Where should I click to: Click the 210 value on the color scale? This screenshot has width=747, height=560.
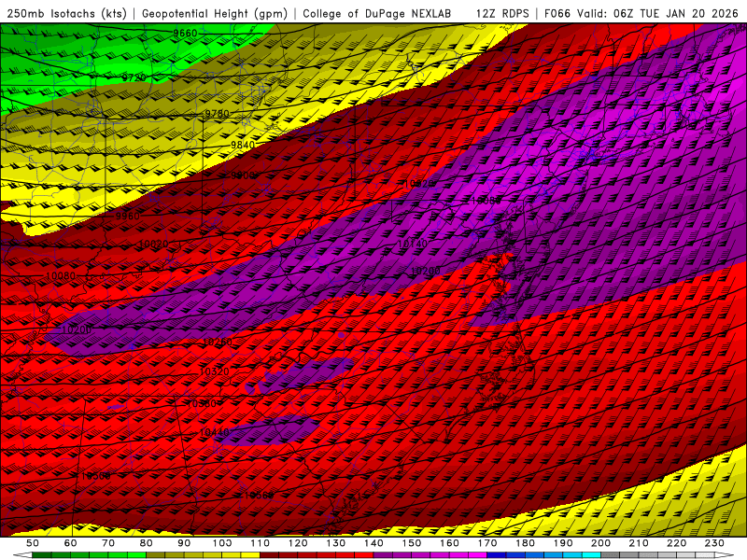click(639, 543)
